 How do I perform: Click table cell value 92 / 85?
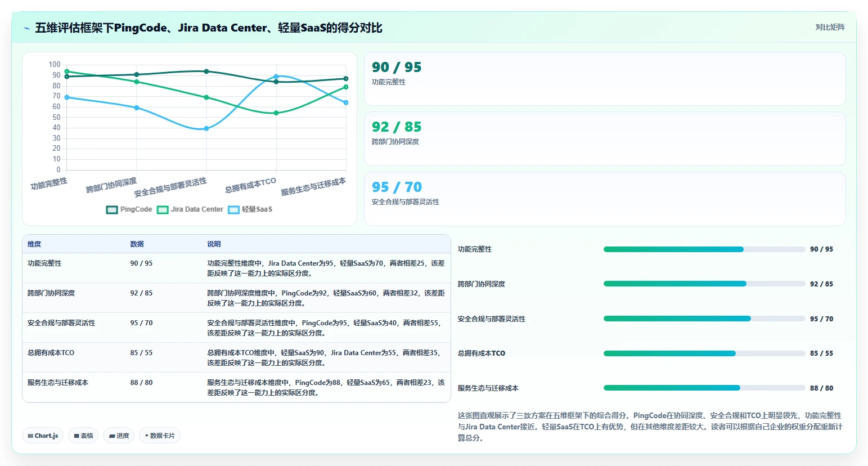point(141,293)
